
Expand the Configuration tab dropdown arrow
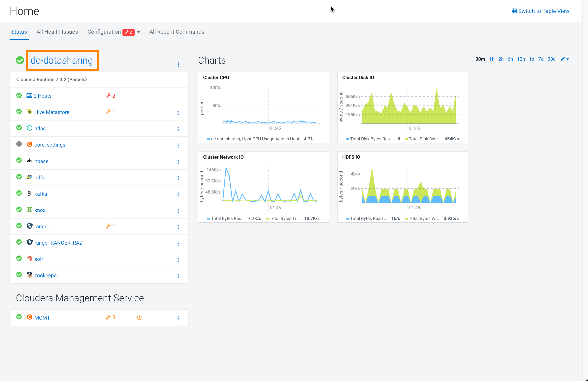pyautogui.click(x=138, y=32)
